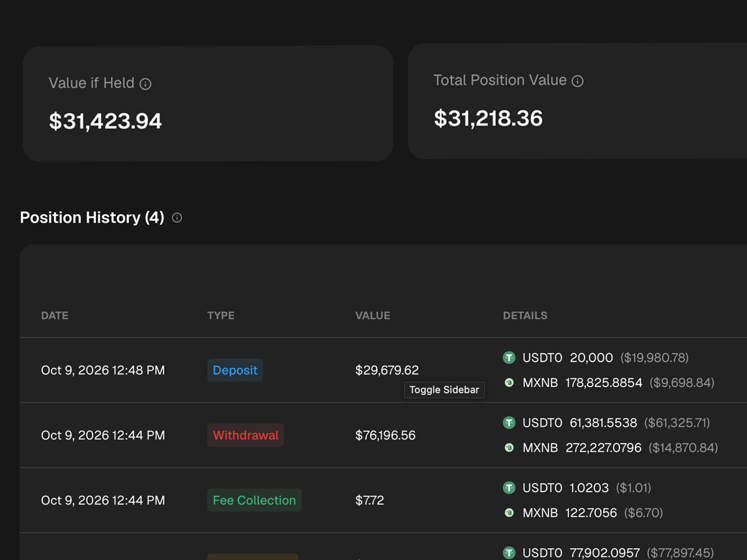Click USDT0 token icon in Withdrawal row
The width and height of the screenshot is (747, 560).
click(x=509, y=422)
